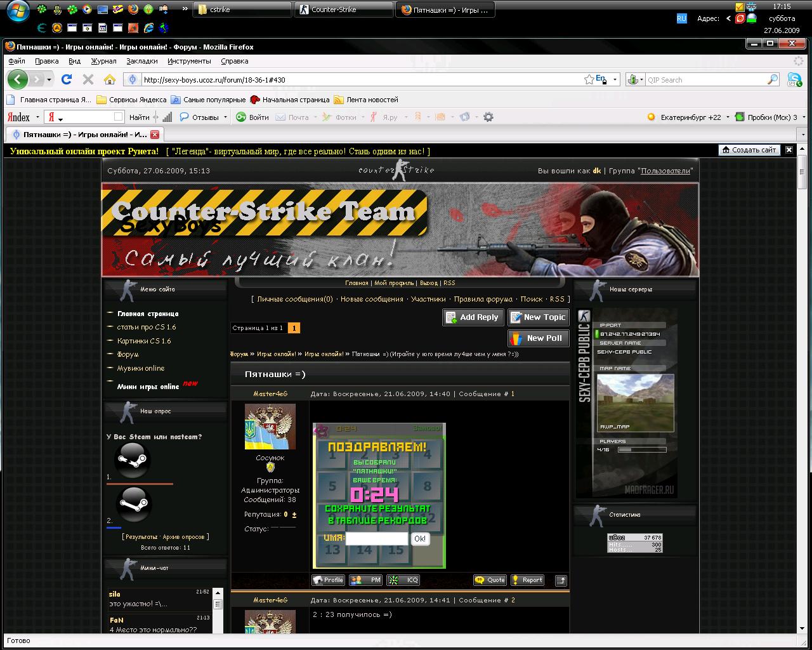Click the QIP Search input field
The width and height of the screenshot is (812, 650).
[705, 79]
